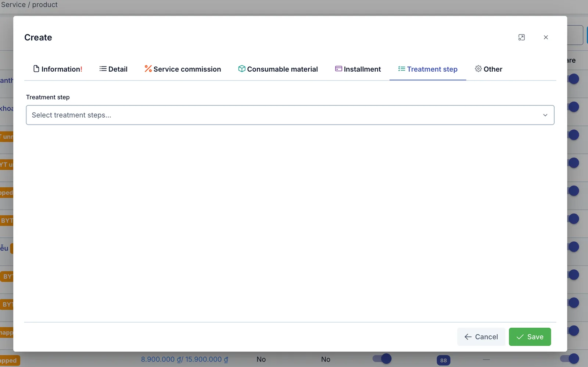Click the 88 badge in the background table
Viewport: 588px width, 367px height.
444,360
